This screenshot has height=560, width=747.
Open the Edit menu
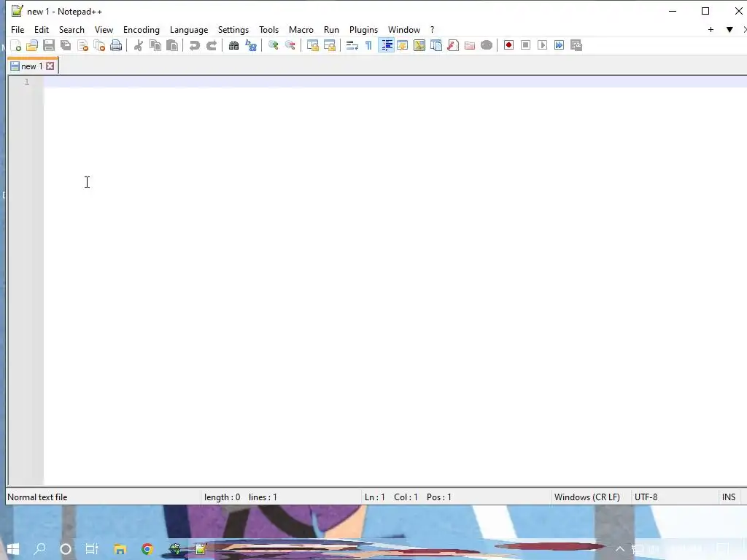pos(42,29)
